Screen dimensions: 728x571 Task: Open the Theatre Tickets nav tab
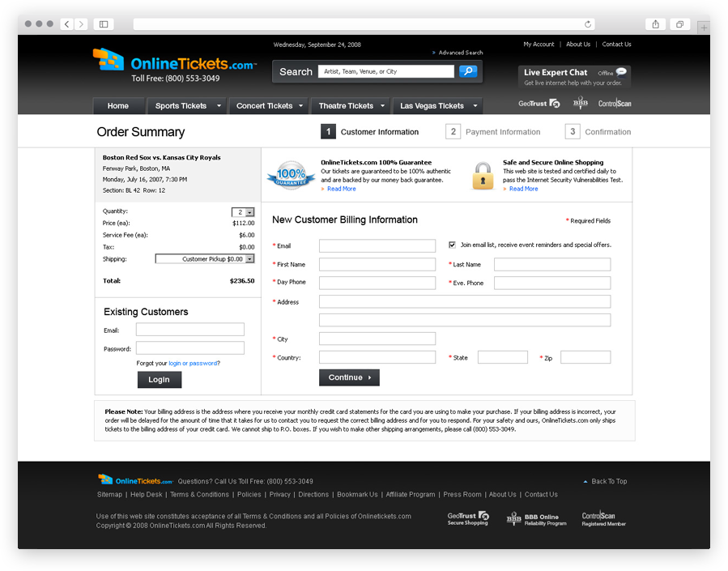[351, 106]
